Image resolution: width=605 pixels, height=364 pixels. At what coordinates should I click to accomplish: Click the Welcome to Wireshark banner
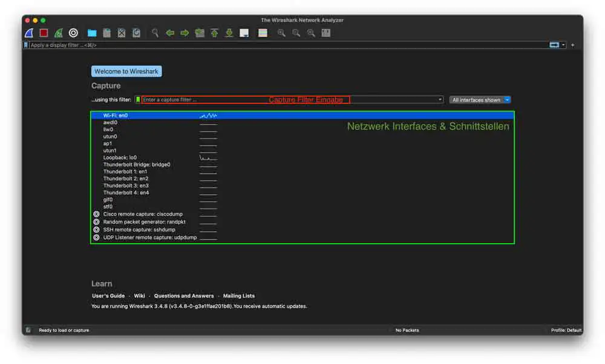point(126,71)
